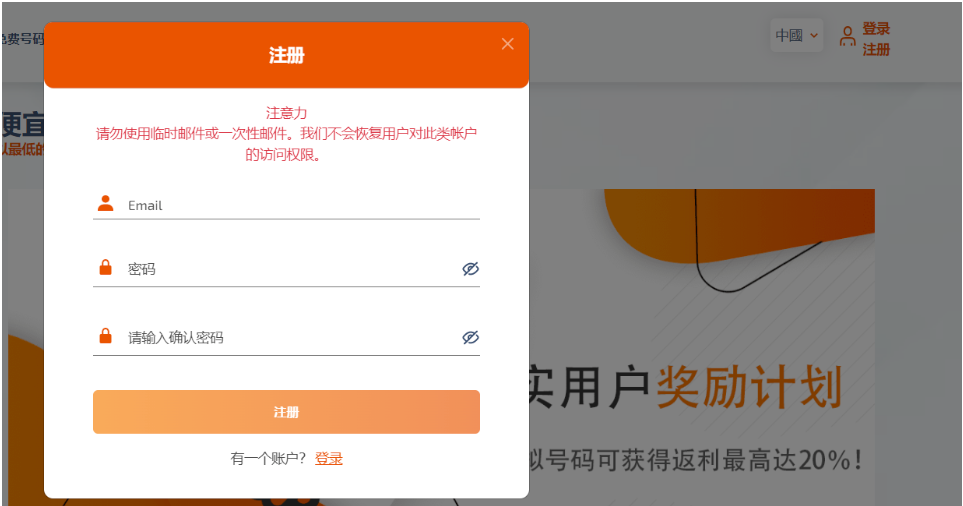Click the person icon beside Email

click(x=105, y=204)
